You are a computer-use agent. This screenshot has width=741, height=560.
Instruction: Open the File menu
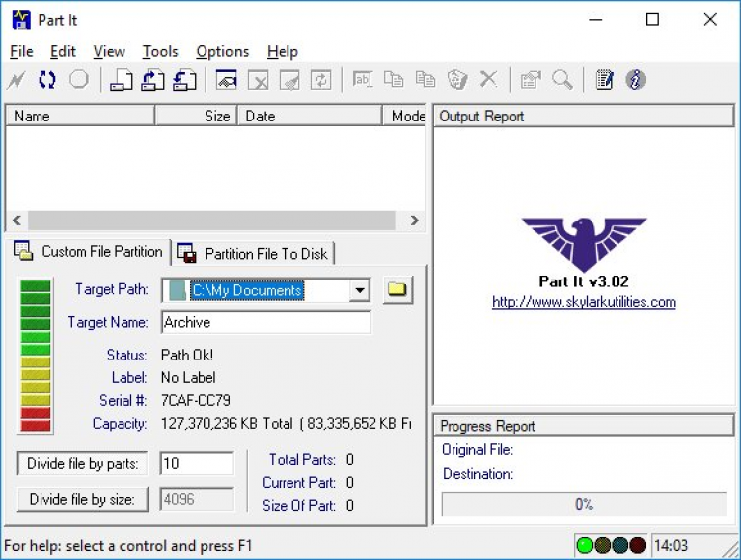click(22, 51)
